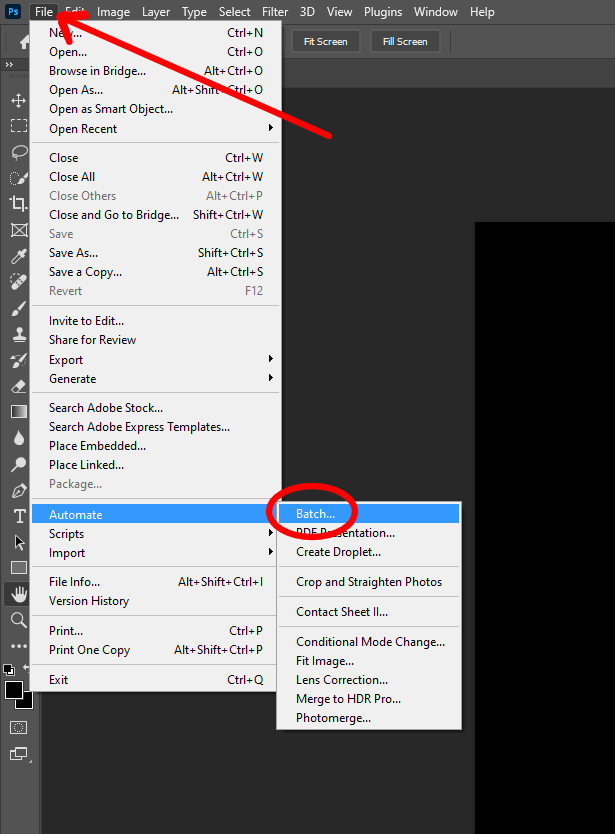Open the Window menu
Screen dimensions: 615x834
436,12
